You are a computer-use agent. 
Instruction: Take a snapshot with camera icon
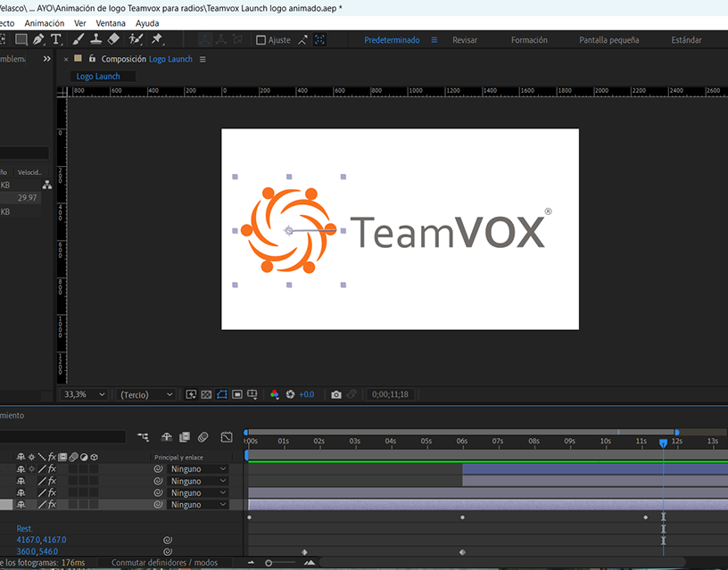tap(336, 394)
